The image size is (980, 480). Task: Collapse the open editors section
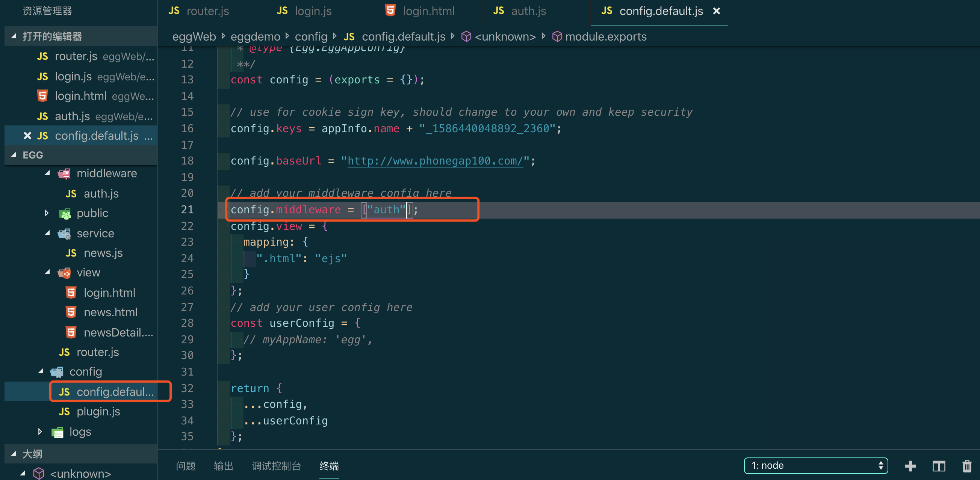point(14,36)
